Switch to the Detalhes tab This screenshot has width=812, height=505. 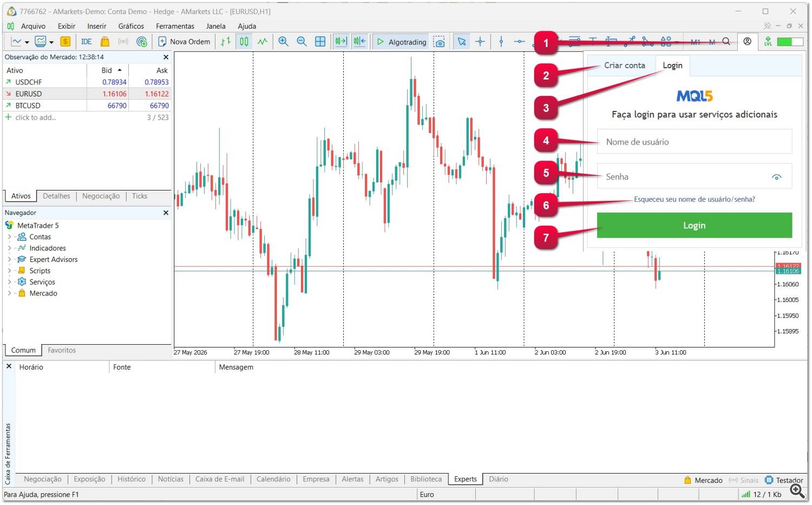coord(57,196)
